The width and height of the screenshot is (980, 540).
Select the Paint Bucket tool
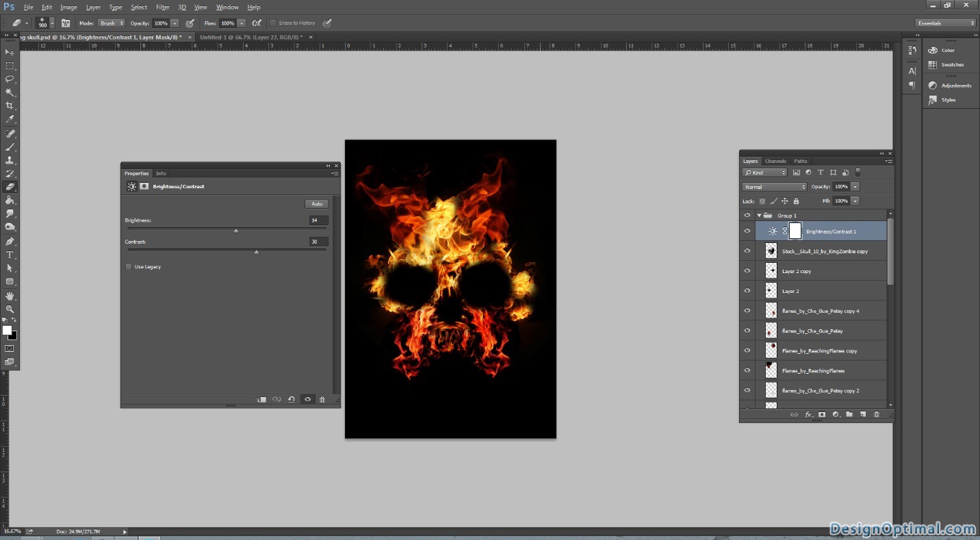10,201
